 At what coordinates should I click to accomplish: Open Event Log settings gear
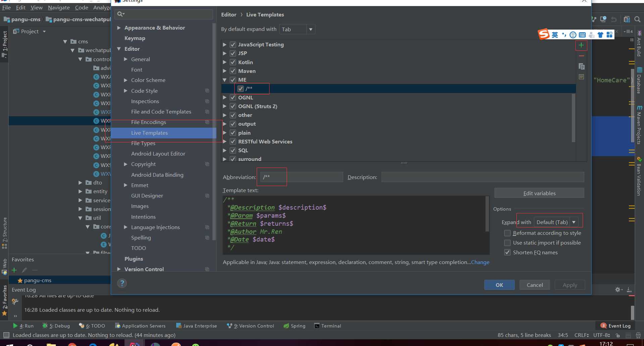point(618,290)
